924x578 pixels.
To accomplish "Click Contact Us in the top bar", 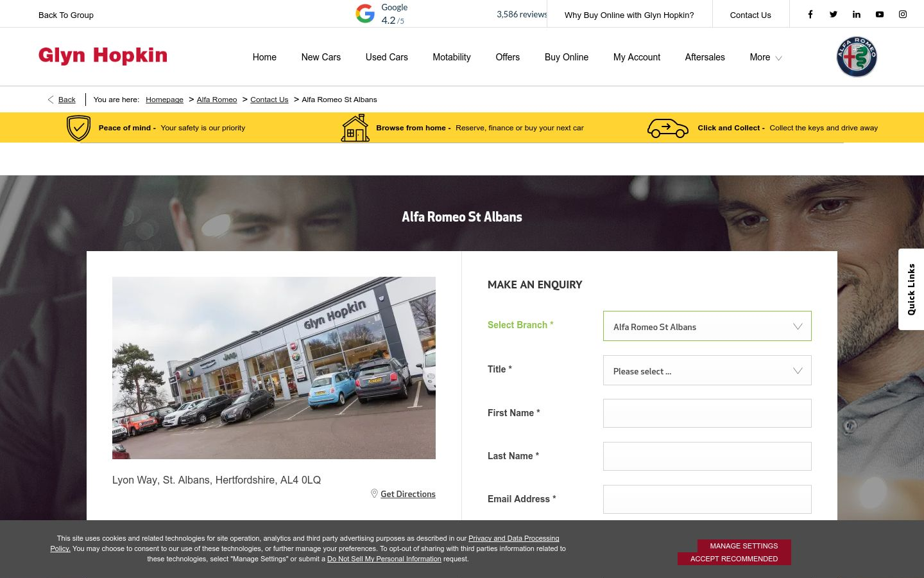I will point(750,15).
